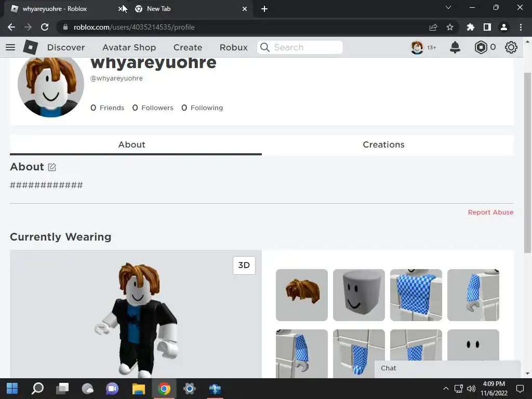Show hidden system tray icons
Viewport: 532px width, 399px height.
(x=446, y=389)
